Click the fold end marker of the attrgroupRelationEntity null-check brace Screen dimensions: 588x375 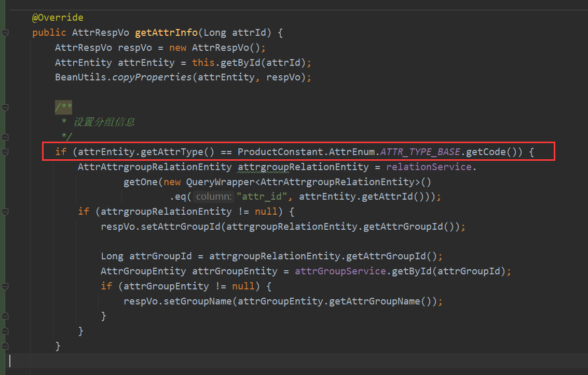[5, 331]
